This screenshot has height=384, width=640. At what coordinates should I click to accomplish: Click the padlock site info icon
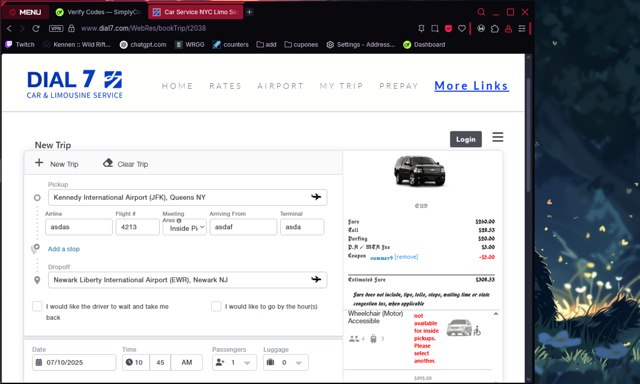71,28
